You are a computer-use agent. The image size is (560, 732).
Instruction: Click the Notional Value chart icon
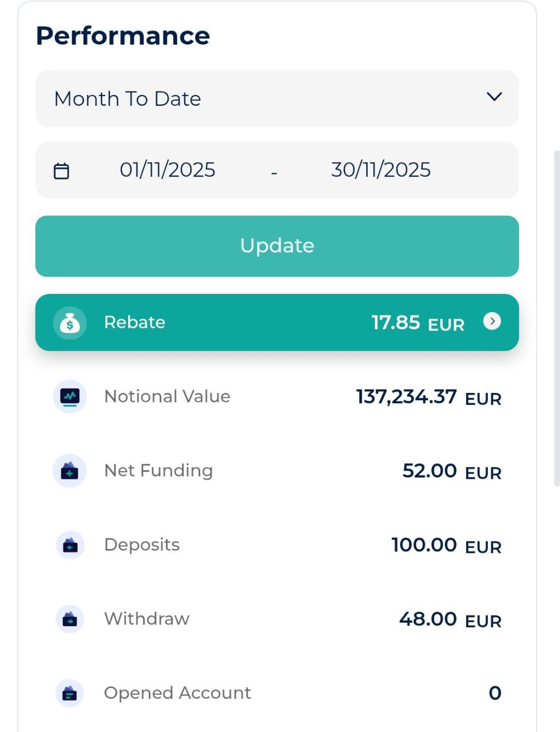tap(70, 396)
